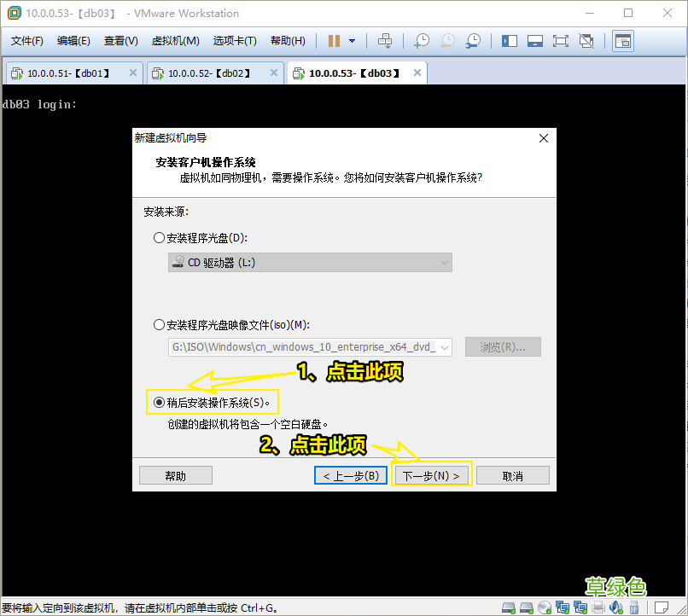The height and width of the screenshot is (616, 688).
Task: Click the 帮助 button in wizard
Action: tap(176, 476)
